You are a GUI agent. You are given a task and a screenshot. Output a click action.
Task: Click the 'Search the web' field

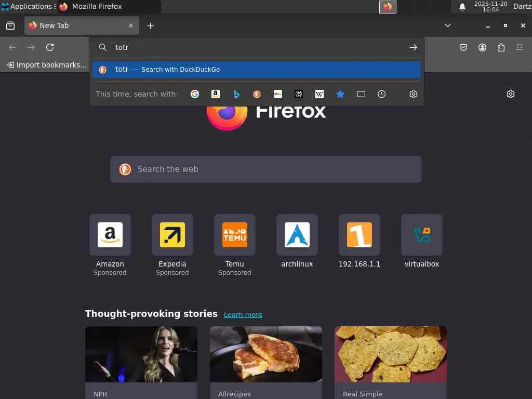(x=266, y=169)
